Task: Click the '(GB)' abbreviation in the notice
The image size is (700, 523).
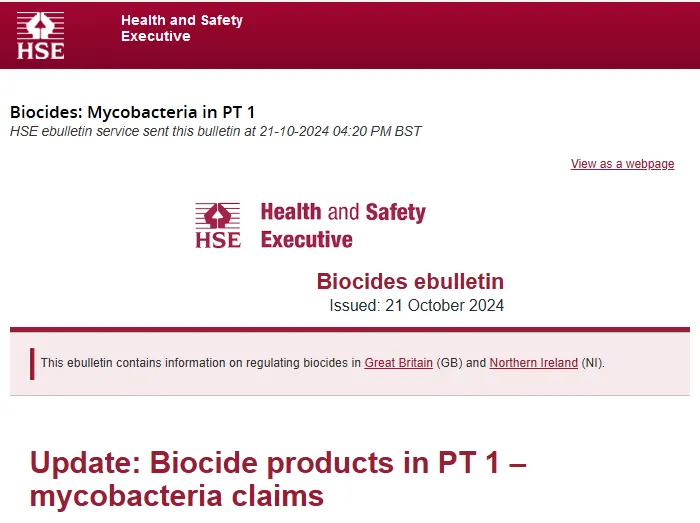Action: coord(448,363)
